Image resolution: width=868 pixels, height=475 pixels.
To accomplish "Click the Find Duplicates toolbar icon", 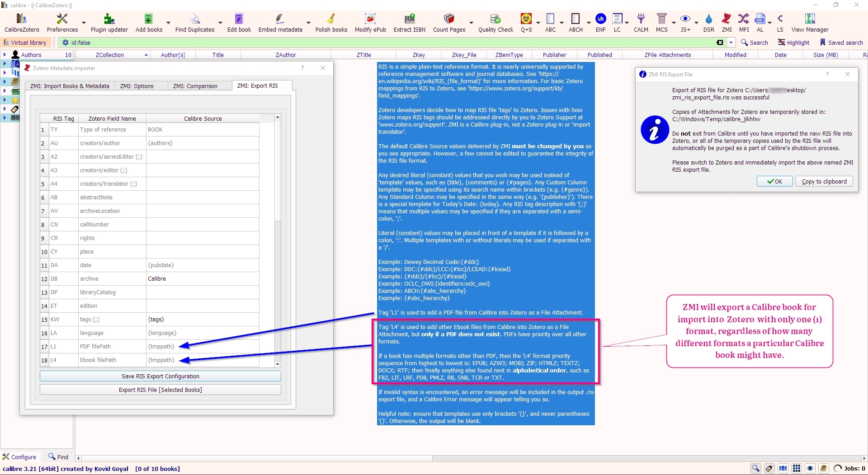I will [x=194, y=23].
